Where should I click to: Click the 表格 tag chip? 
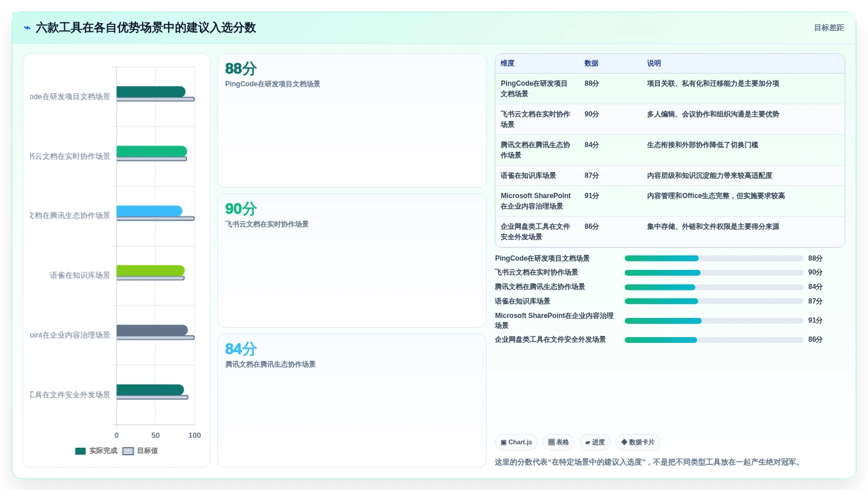[x=559, y=442]
